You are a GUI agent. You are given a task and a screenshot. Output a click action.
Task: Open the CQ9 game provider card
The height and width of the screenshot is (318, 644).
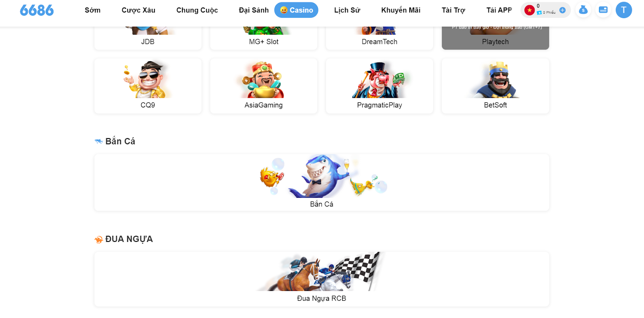pyautogui.click(x=148, y=86)
